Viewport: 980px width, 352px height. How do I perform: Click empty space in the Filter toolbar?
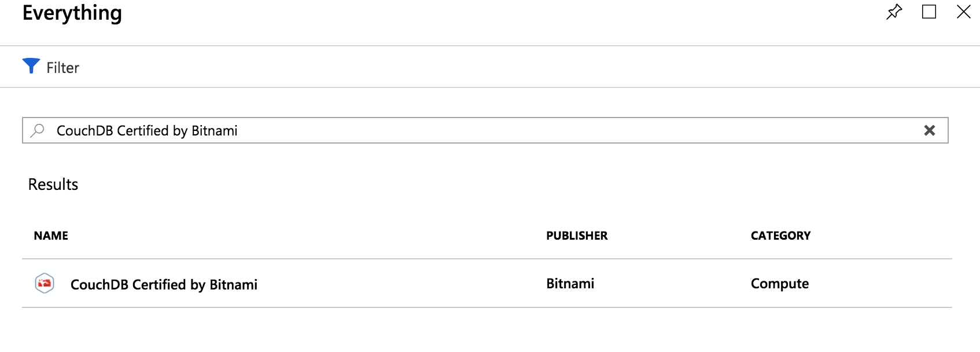pos(463,67)
